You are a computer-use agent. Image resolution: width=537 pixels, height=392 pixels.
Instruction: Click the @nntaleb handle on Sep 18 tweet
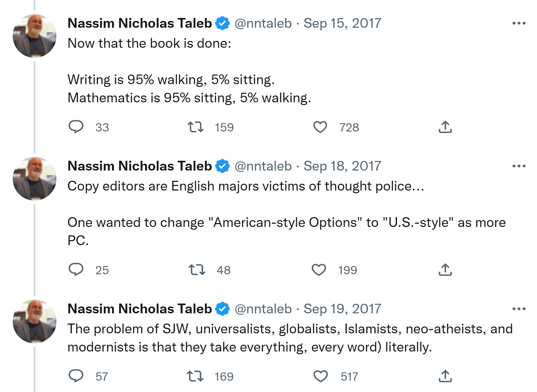pos(263,166)
